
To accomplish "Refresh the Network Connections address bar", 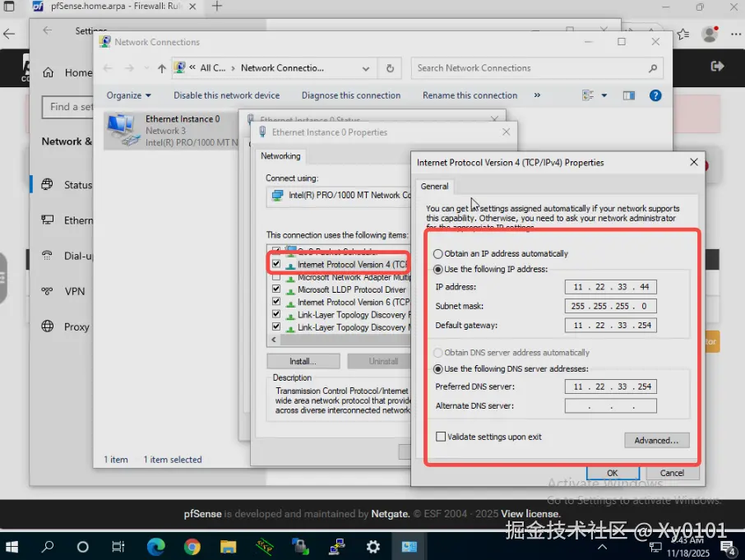I will 390,68.
